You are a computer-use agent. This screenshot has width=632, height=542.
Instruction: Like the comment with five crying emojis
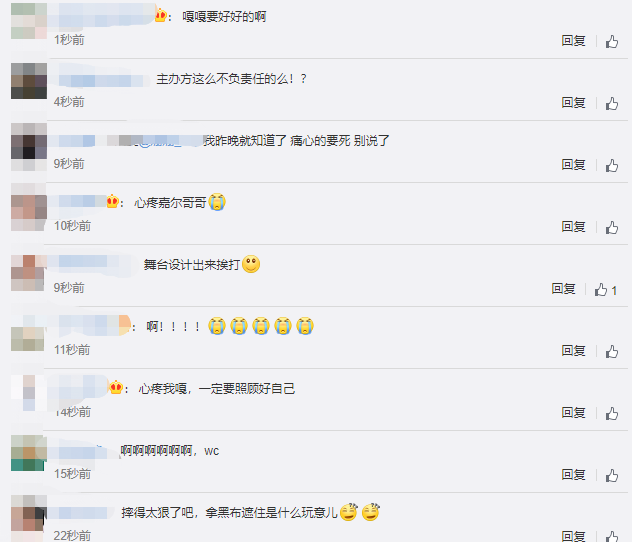click(x=612, y=351)
